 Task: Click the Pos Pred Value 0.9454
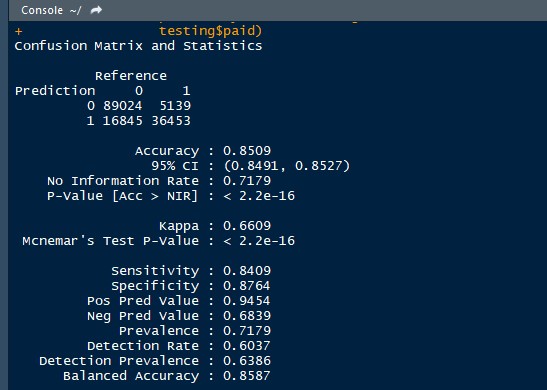pos(247,301)
